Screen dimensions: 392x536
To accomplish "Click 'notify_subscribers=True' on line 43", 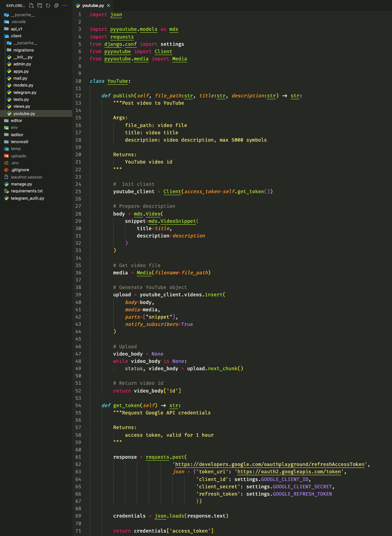I will tap(159, 324).
